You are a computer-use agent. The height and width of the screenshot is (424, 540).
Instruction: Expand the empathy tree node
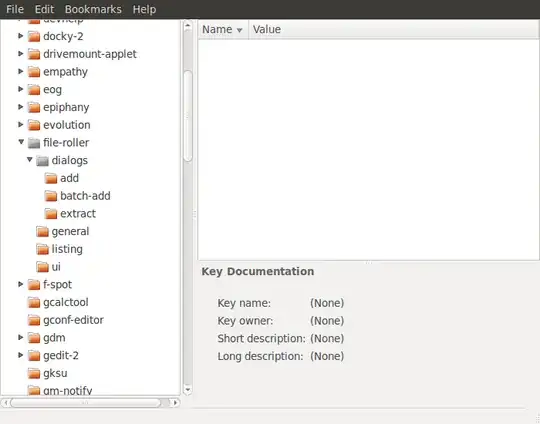click(21, 71)
